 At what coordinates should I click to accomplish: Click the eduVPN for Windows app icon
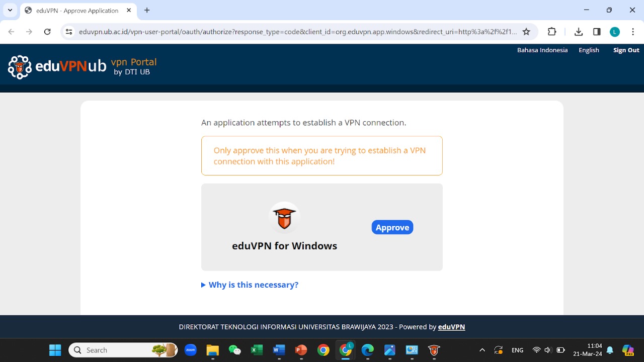tap(284, 218)
